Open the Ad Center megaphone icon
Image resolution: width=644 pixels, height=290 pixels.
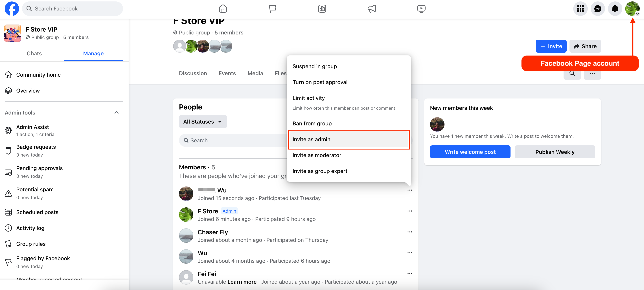pos(372,9)
